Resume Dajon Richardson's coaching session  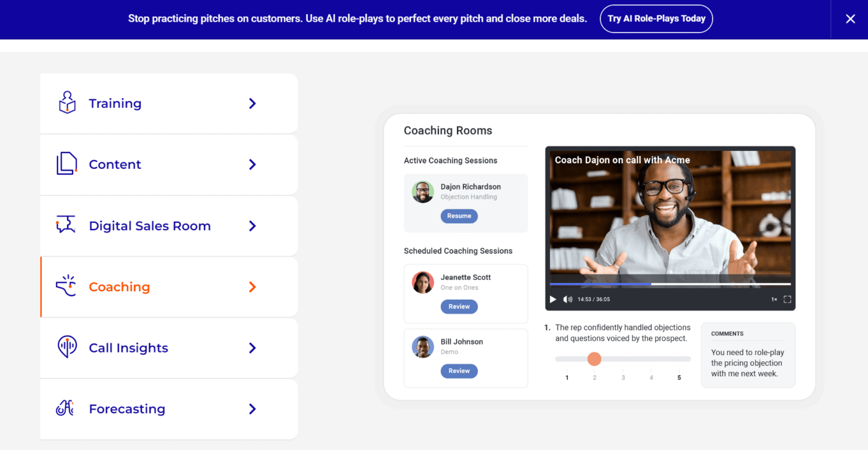pyautogui.click(x=459, y=216)
